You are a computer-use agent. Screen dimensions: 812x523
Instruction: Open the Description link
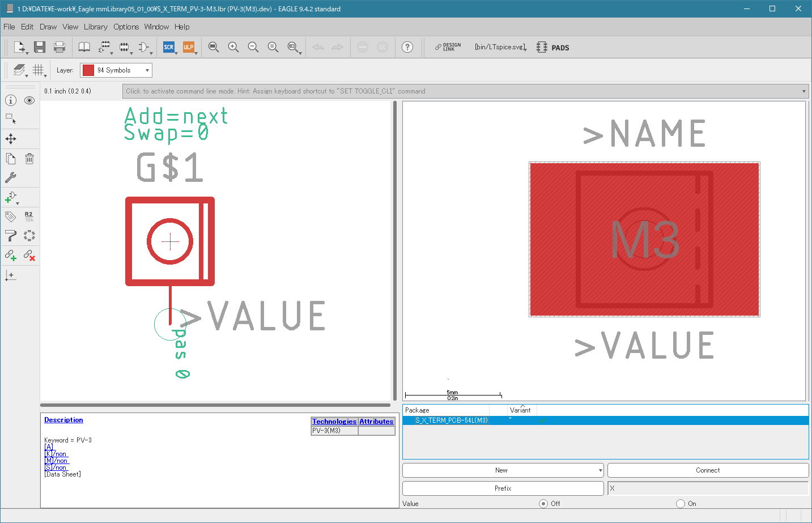click(63, 420)
